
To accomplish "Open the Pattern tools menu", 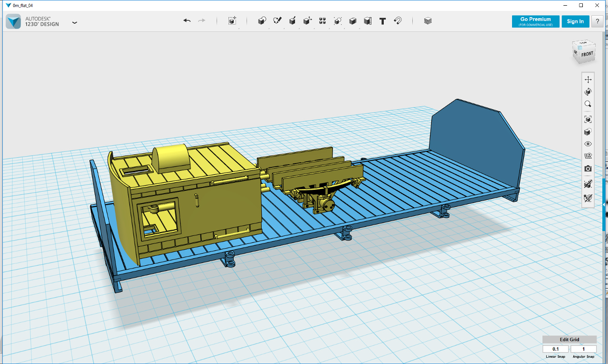I will tap(323, 21).
